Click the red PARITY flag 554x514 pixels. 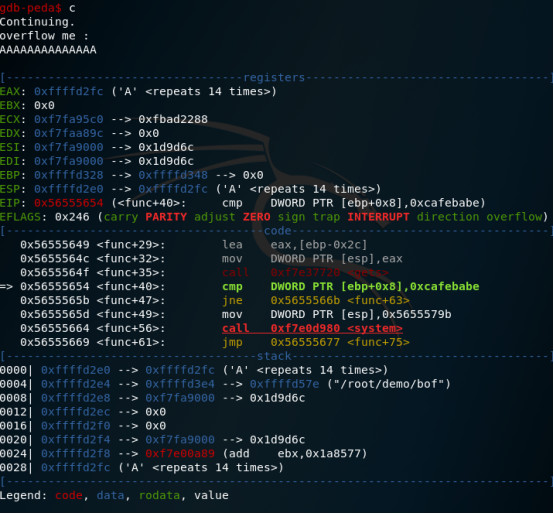[x=166, y=217]
